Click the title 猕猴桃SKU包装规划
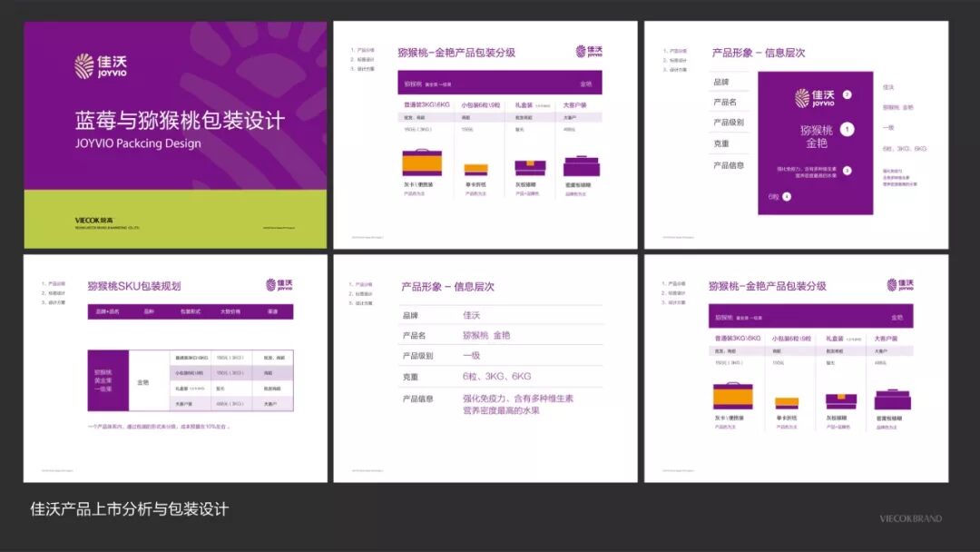 [133, 286]
